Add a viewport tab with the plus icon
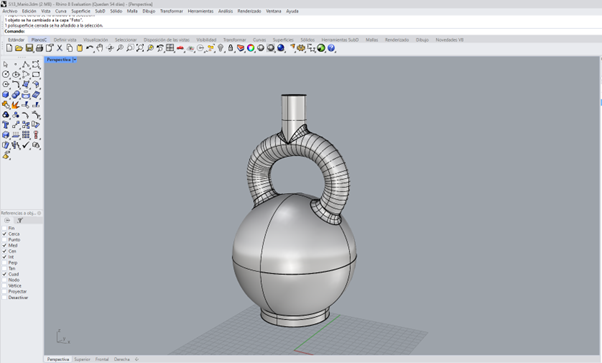Screen dimensions: 602x363 click(137, 359)
